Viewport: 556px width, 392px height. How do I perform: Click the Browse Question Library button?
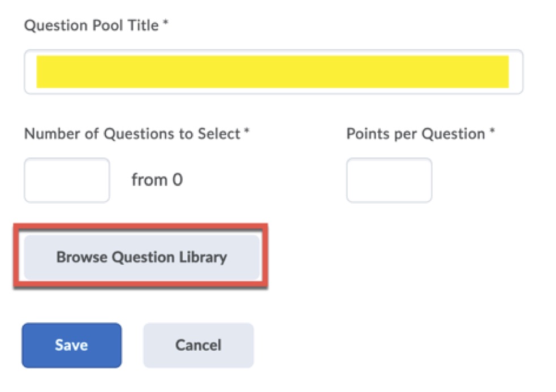click(x=141, y=257)
